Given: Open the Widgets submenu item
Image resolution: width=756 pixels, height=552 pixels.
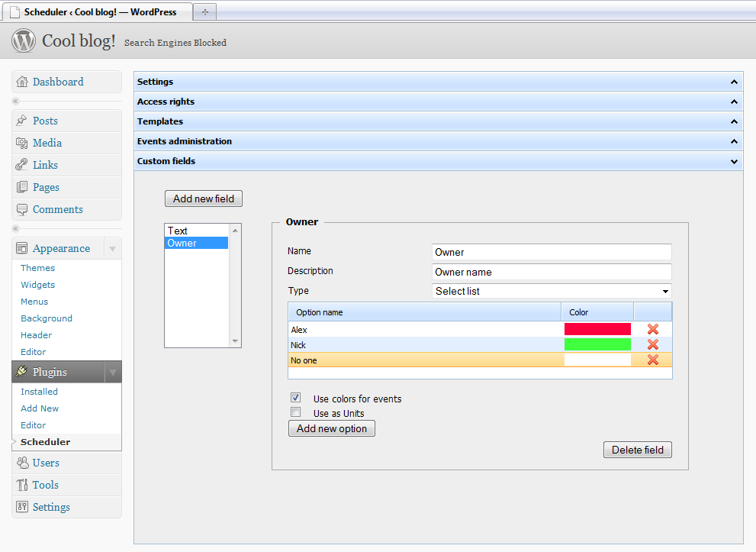Looking at the screenshot, I should [37, 285].
